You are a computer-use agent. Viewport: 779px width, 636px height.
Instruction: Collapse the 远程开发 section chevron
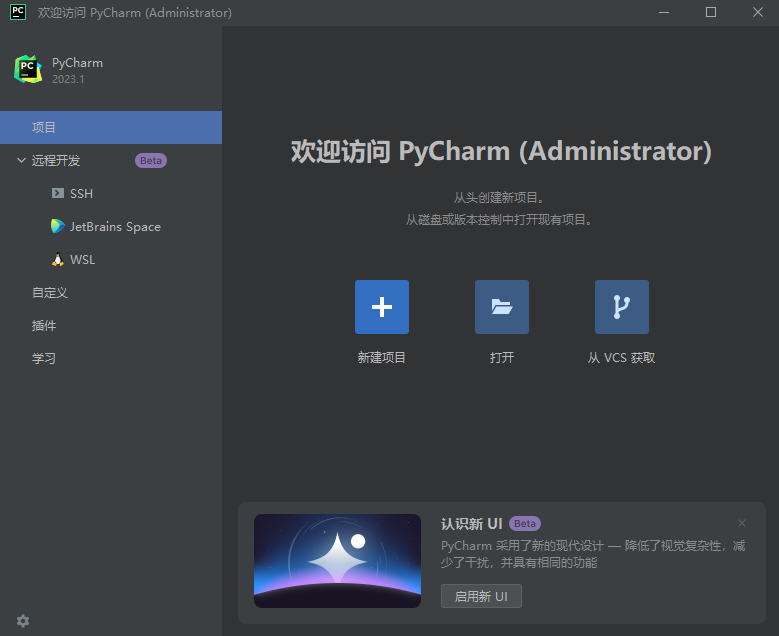click(21, 160)
